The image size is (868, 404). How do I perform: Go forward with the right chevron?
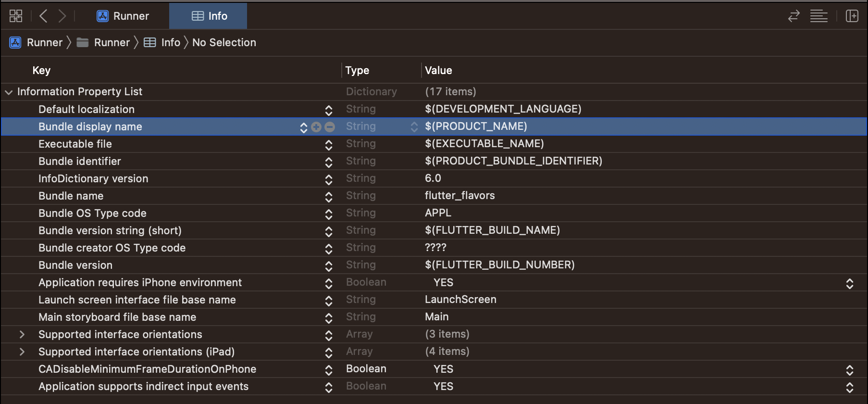[62, 16]
